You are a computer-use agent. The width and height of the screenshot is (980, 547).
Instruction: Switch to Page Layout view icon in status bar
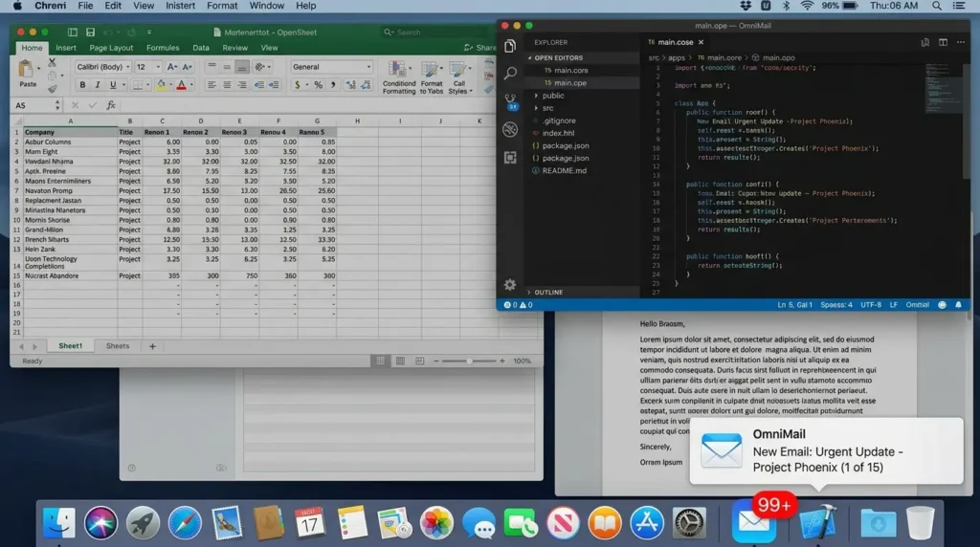[x=400, y=361]
